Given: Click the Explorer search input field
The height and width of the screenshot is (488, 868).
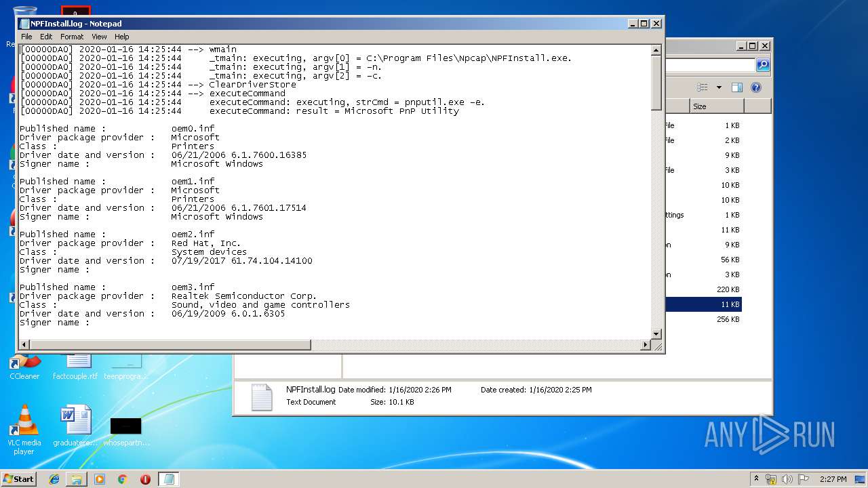Looking at the screenshot, I should pos(710,65).
